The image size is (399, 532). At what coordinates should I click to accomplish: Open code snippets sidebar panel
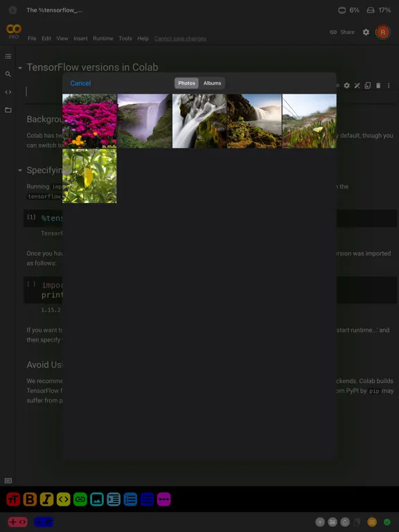(x=8, y=92)
